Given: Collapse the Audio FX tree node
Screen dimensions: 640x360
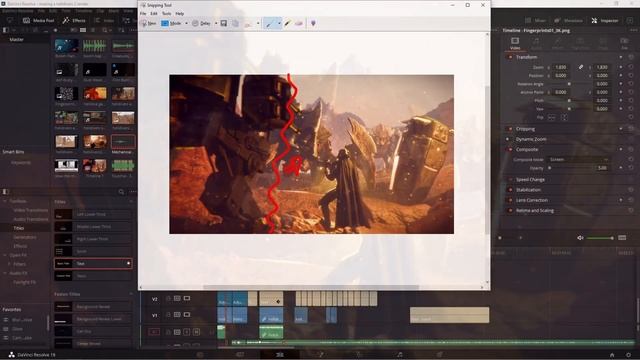Looking at the screenshot, I should coord(5,273).
